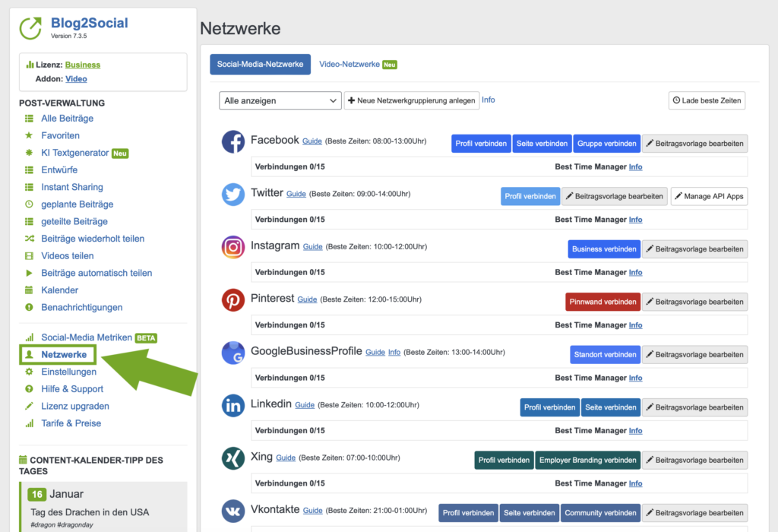Click the Blog2Social logo icon
The height and width of the screenshot is (532, 778).
coord(30,28)
